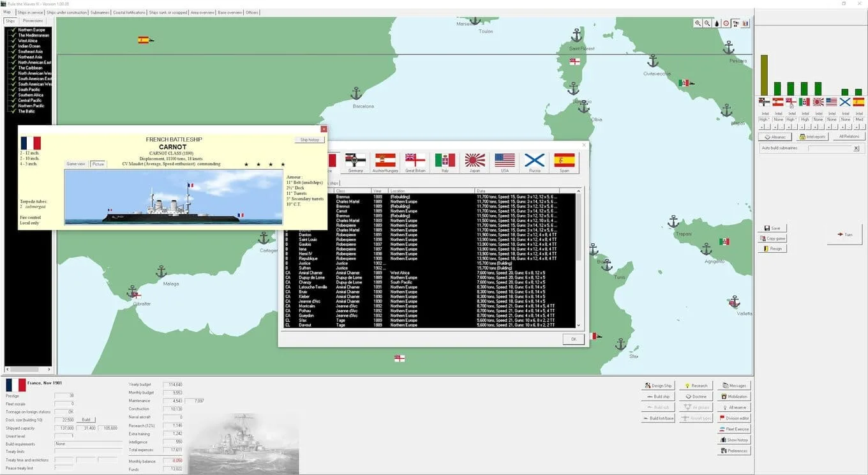Click the Gibraltar port anchor on map
Image resolution: width=868 pixels, height=475 pixels.
click(133, 292)
